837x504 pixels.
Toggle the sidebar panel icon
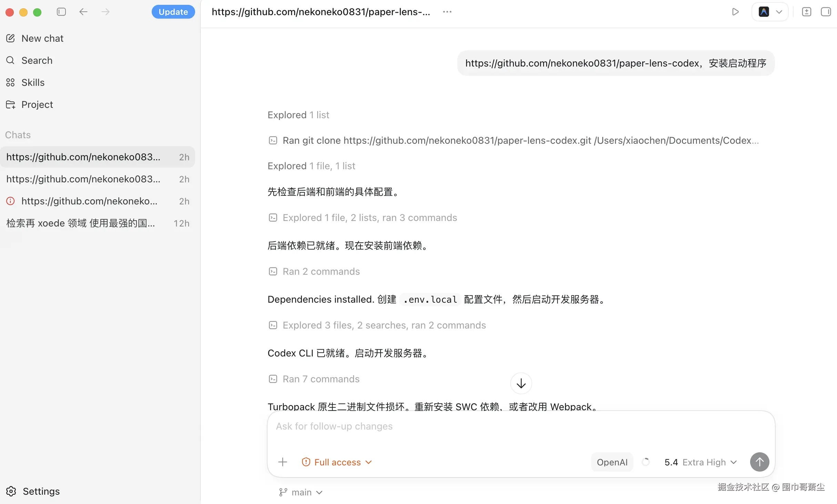61,12
